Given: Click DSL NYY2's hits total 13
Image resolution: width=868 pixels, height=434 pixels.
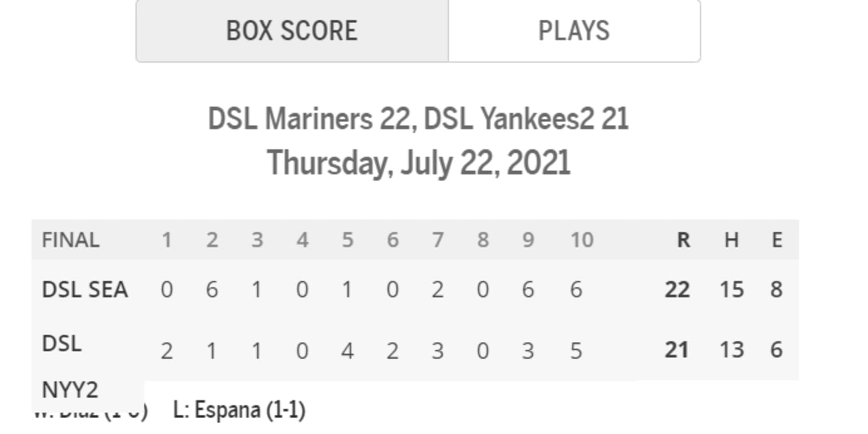Looking at the screenshot, I should 731,350.
